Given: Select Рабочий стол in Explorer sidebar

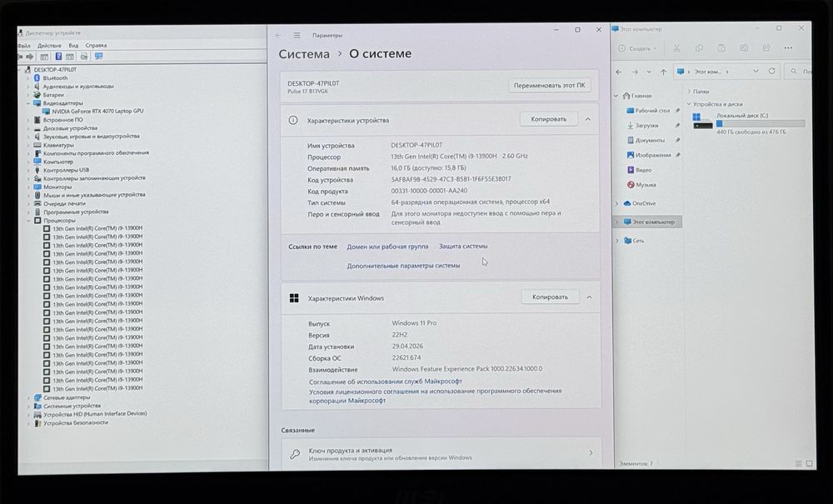Looking at the screenshot, I should click(x=652, y=111).
